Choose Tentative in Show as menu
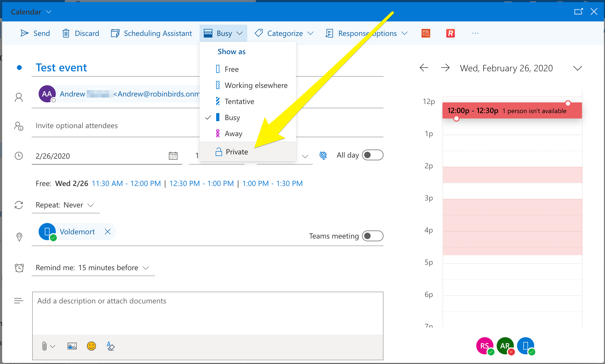 (239, 101)
